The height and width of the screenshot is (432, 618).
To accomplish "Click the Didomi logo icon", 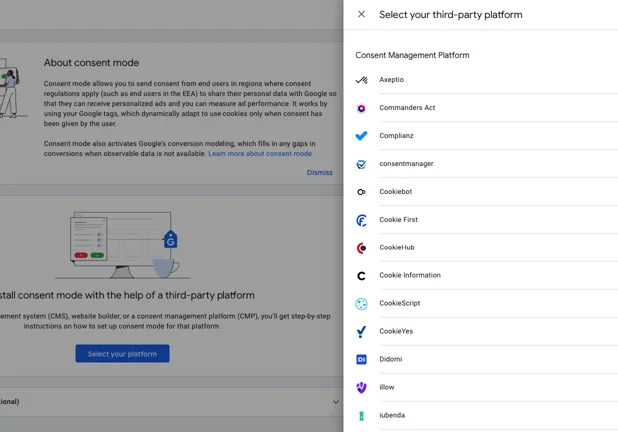I will pos(361,359).
